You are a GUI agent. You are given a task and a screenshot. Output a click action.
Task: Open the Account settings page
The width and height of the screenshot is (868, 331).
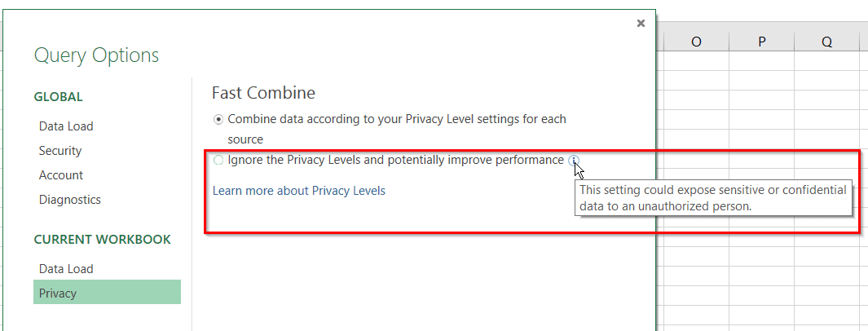(x=61, y=175)
